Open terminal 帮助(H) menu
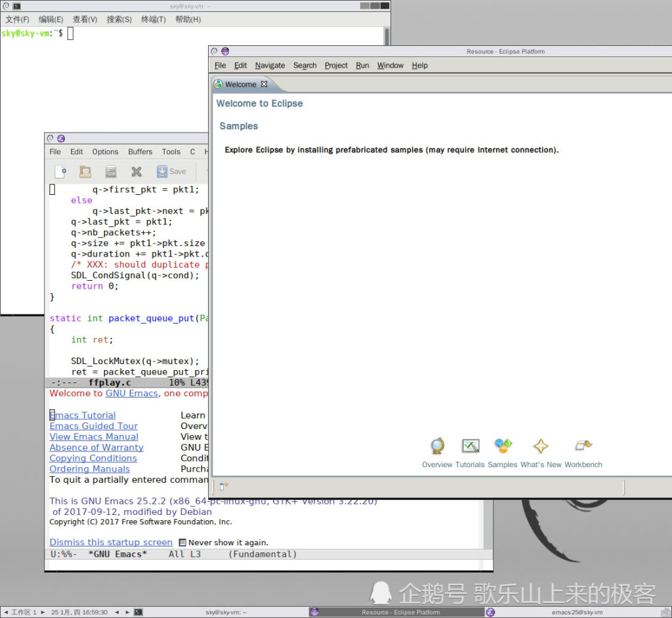The height and width of the screenshot is (618, 672). pos(188,19)
